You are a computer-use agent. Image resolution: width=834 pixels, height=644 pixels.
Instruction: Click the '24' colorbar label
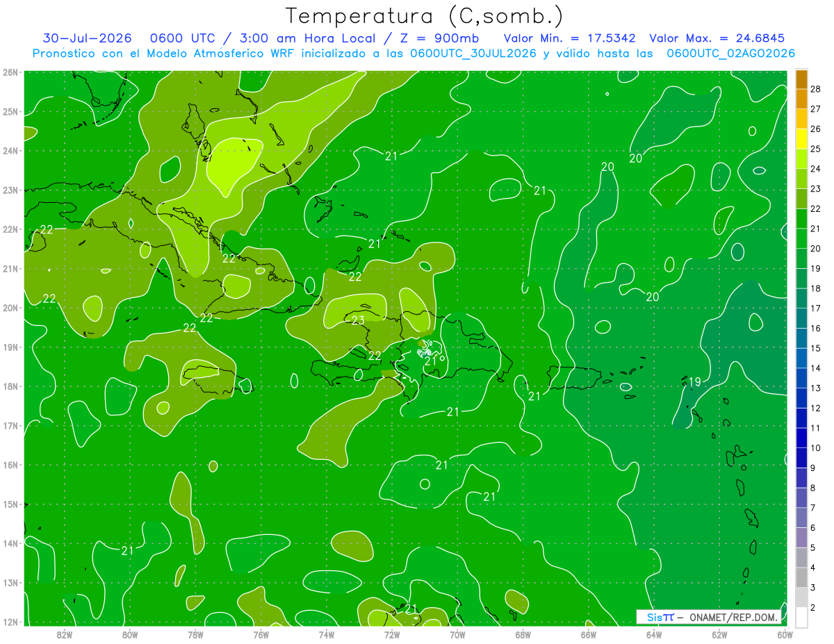click(x=816, y=169)
